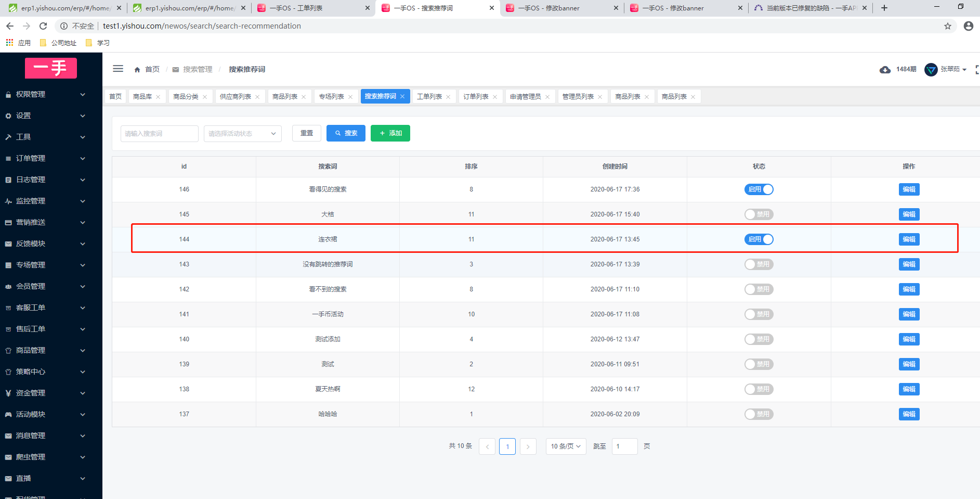Reload the page with refresh icon
Viewport: 980px width, 499px height.
(43, 26)
